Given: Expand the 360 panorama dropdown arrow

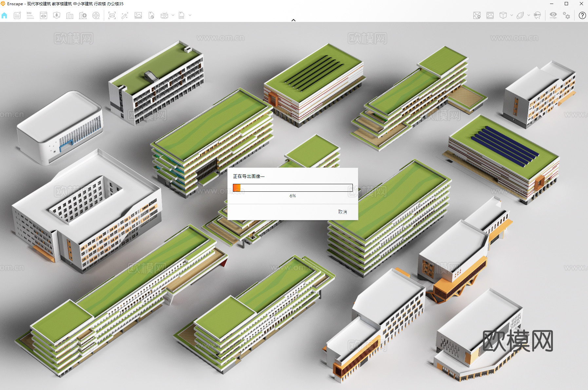Looking at the screenshot, I should point(173,15).
